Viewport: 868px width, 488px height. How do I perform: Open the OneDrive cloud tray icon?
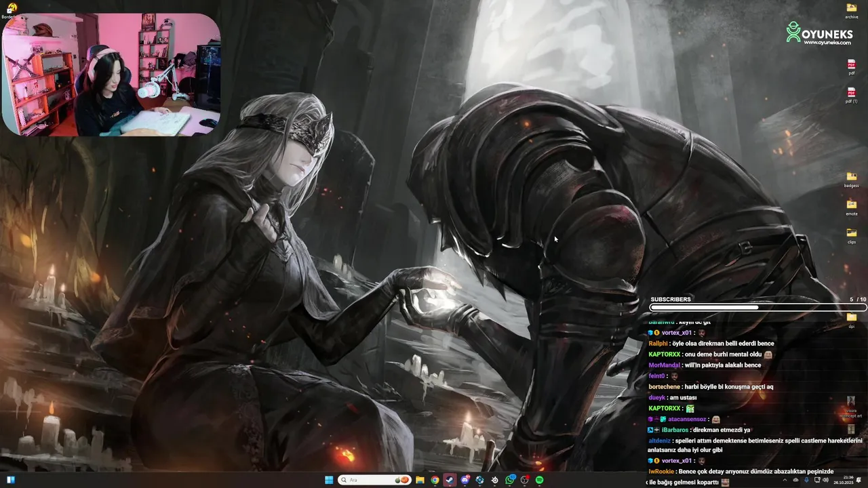coord(795,480)
